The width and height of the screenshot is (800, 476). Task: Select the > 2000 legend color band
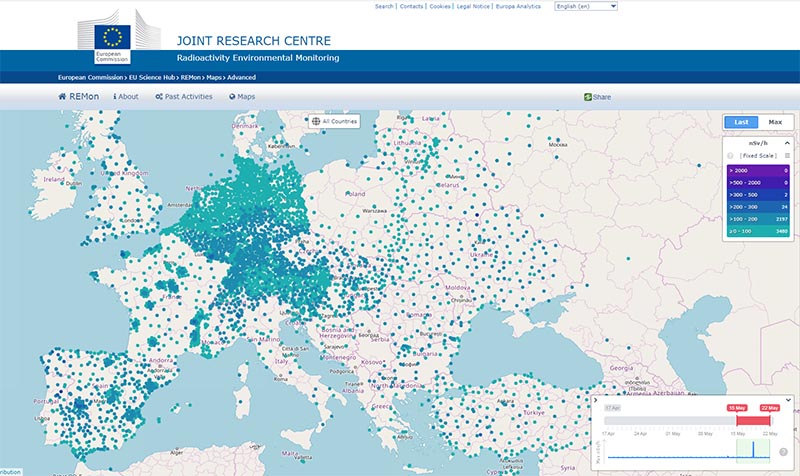pyautogui.click(x=758, y=170)
